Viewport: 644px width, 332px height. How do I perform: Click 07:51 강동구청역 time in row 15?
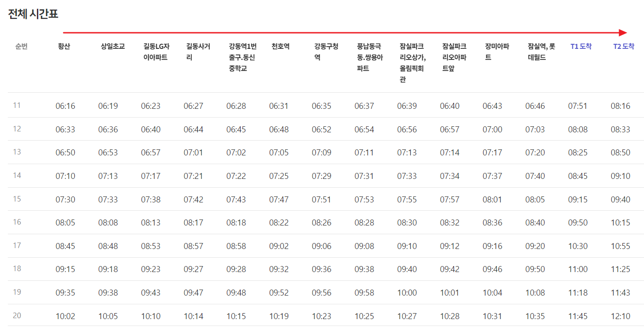(x=321, y=200)
